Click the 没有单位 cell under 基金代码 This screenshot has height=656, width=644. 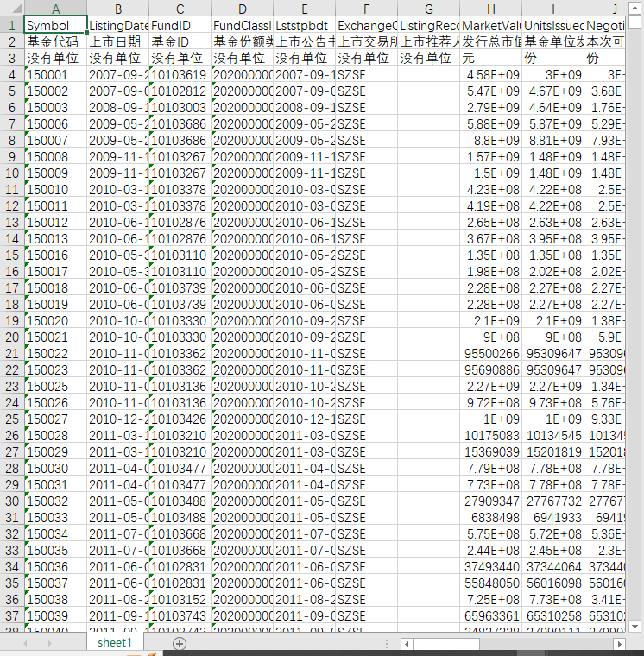click(x=55, y=58)
